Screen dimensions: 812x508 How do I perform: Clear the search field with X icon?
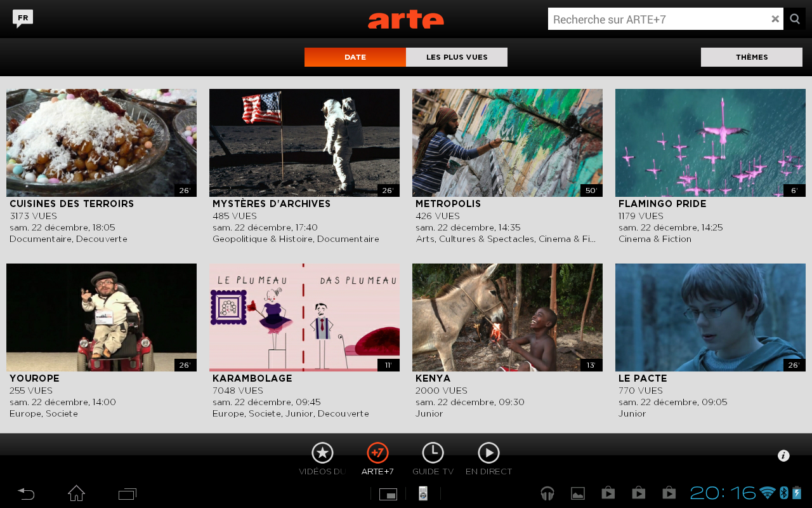tap(775, 19)
